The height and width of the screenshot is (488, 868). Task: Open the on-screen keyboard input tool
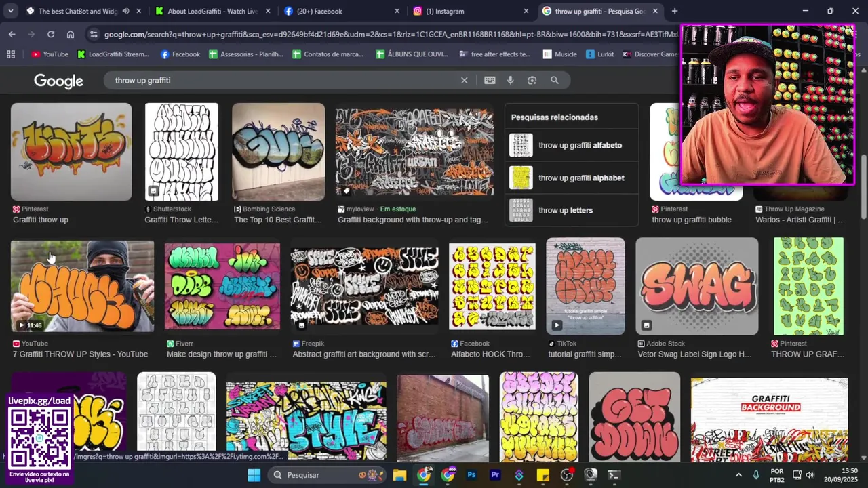(x=490, y=80)
